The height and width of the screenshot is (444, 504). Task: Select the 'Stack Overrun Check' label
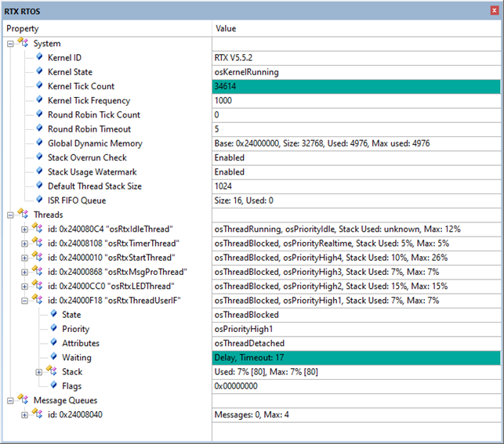87,157
